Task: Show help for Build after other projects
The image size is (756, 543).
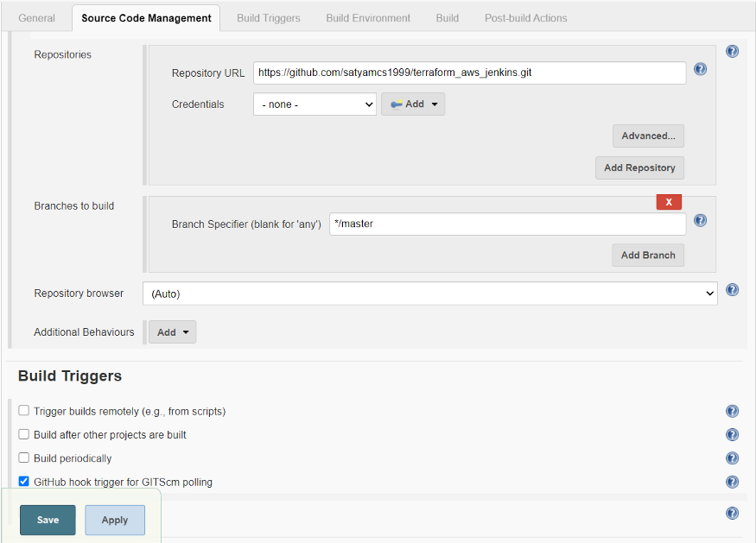Action: 732,434
